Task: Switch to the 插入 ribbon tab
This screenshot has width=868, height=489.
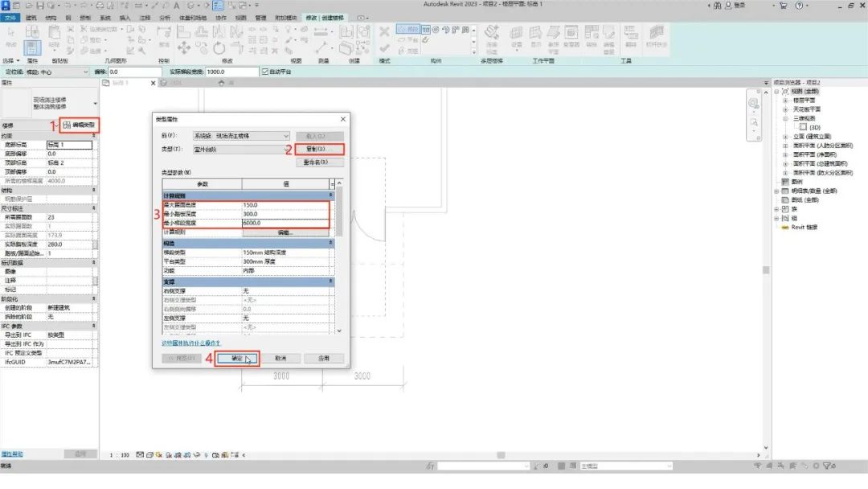Action: point(125,18)
